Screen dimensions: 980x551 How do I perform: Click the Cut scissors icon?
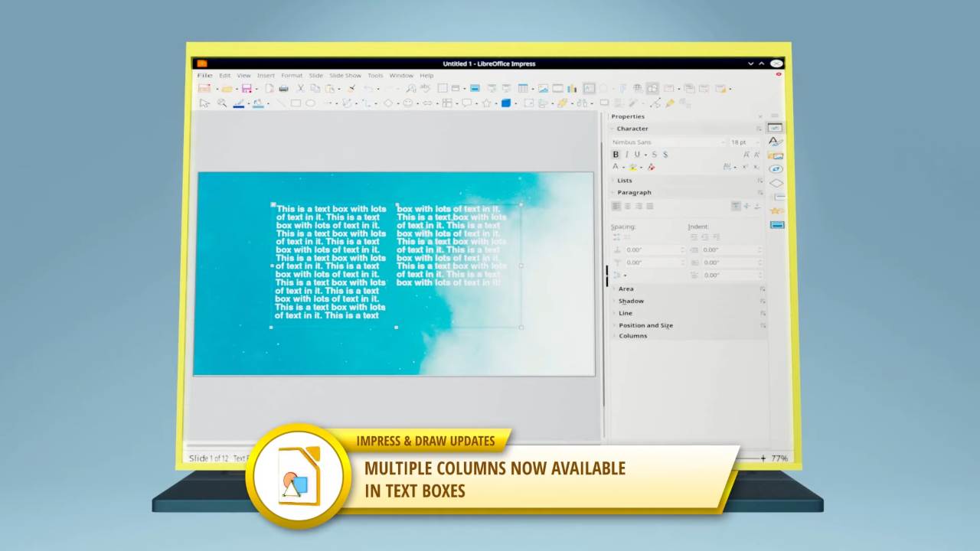pos(301,88)
